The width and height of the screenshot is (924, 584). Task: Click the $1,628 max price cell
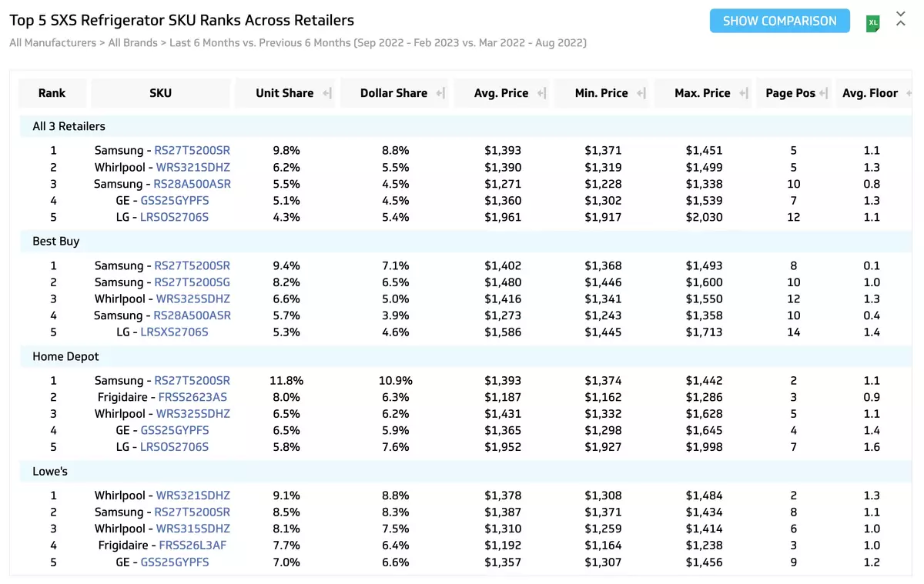pyautogui.click(x=705, y=414)
